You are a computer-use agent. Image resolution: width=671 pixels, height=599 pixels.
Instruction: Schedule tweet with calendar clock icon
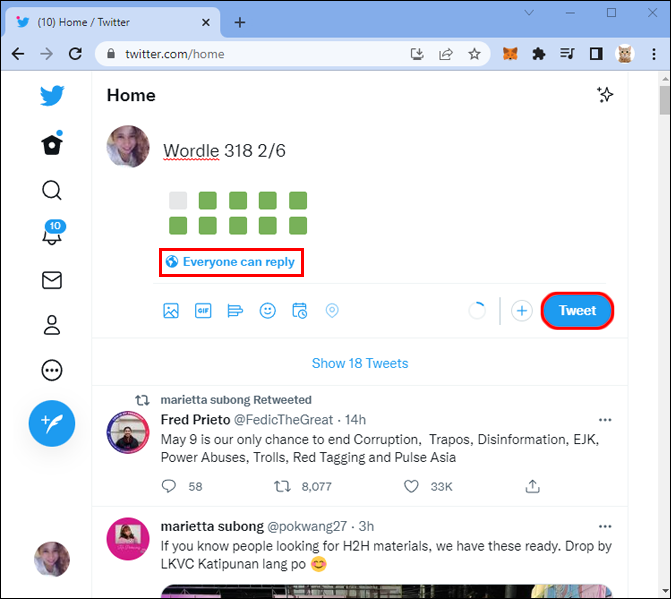[x=300, y=311]
